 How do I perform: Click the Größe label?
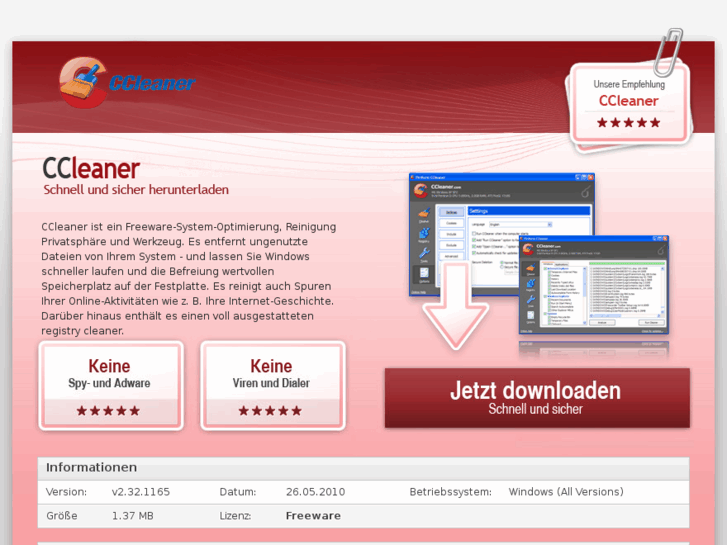[x=62, y=516]
